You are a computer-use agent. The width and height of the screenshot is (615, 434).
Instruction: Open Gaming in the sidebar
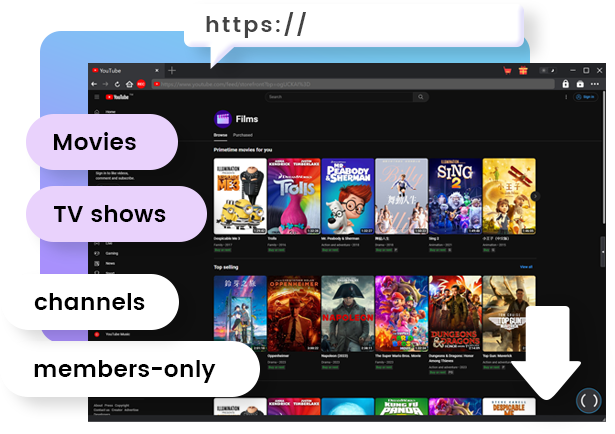coord(107,253)
